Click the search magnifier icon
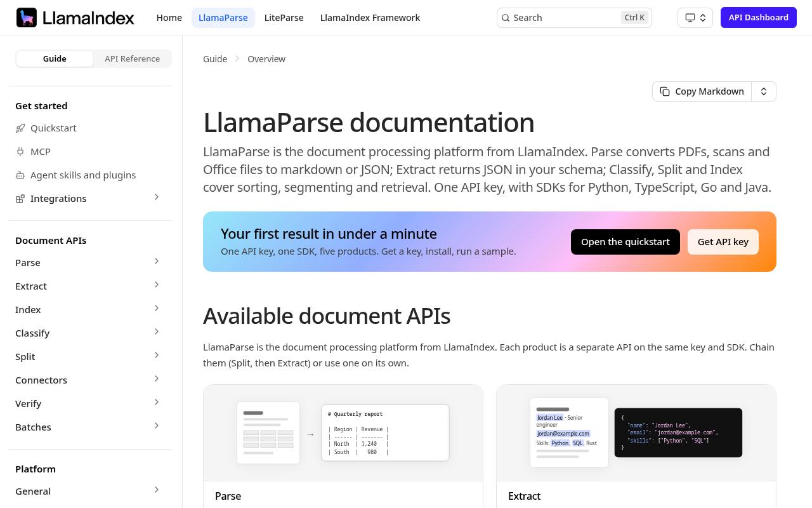 [506, 18]
